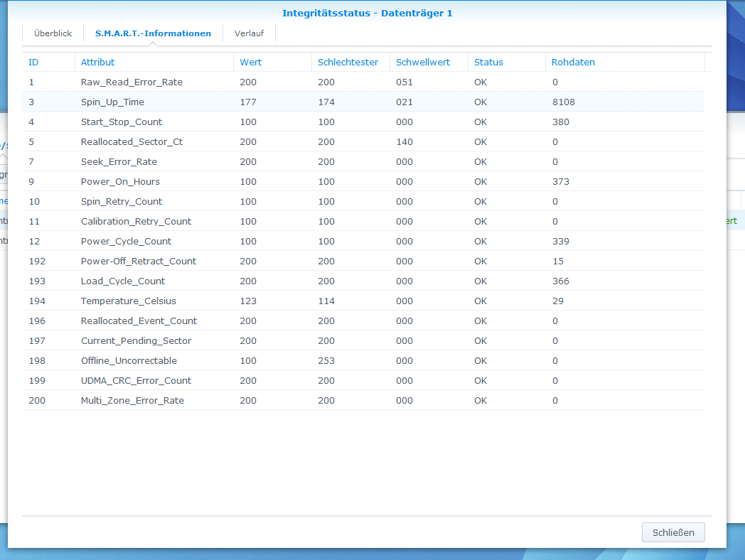Click raw data value 29 for temperature

(x=558, y=301)
